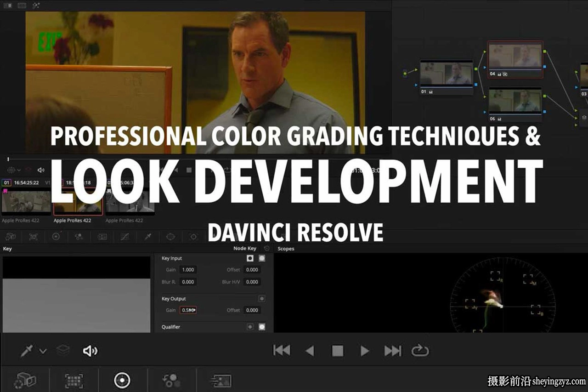
Task: Click the Key Input heading
Action: click(172, 258)
